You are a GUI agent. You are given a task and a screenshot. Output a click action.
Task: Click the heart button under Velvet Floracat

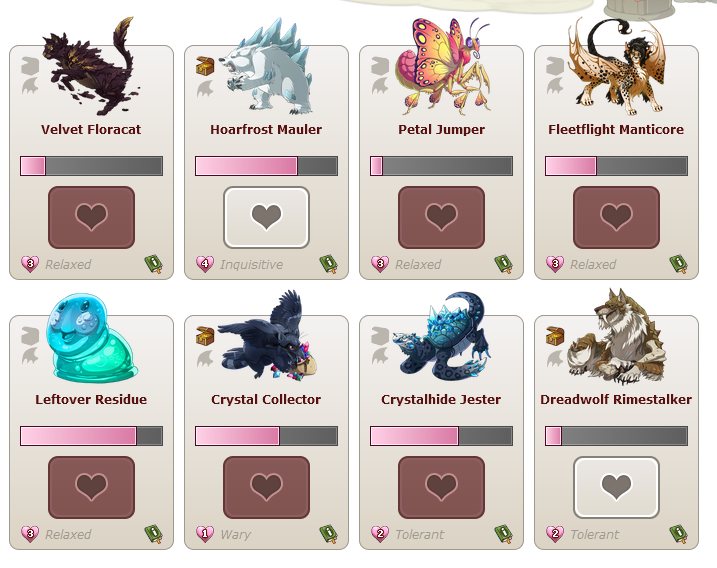point(91,217)
